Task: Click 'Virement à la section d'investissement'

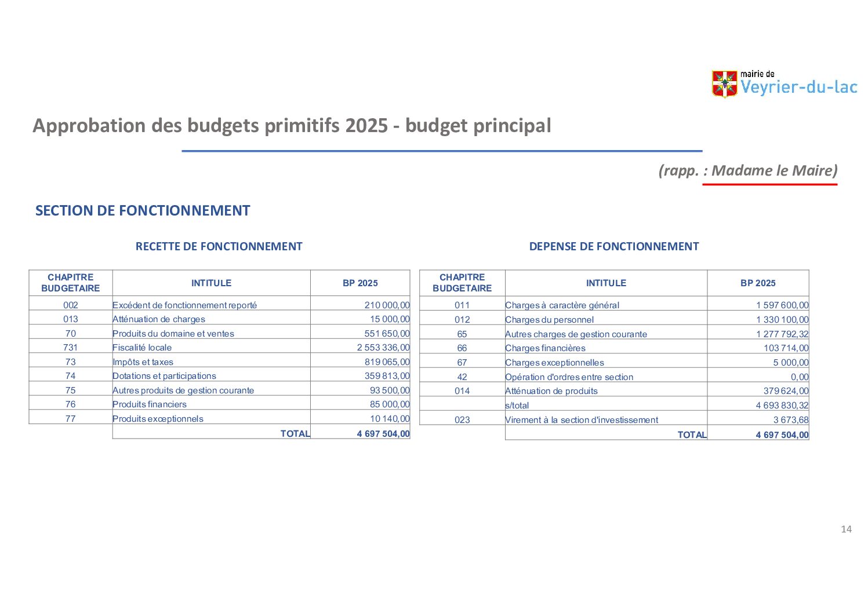Action: coord(582,420)
